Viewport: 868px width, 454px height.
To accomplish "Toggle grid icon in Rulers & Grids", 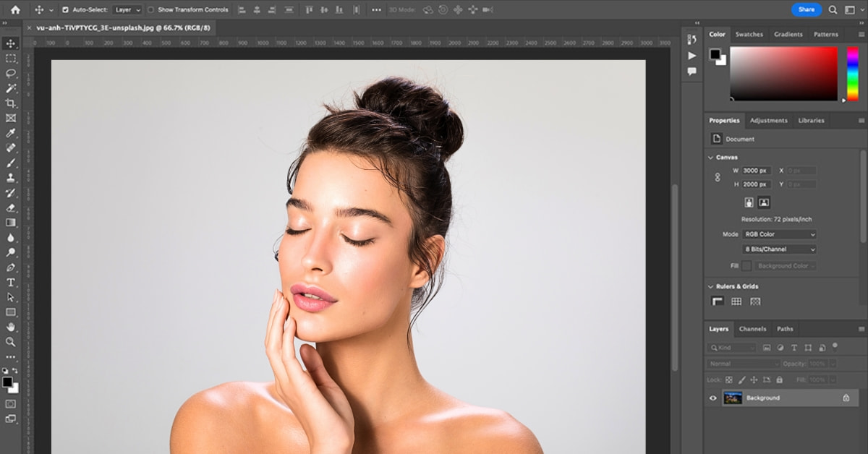I will point(736,301).
